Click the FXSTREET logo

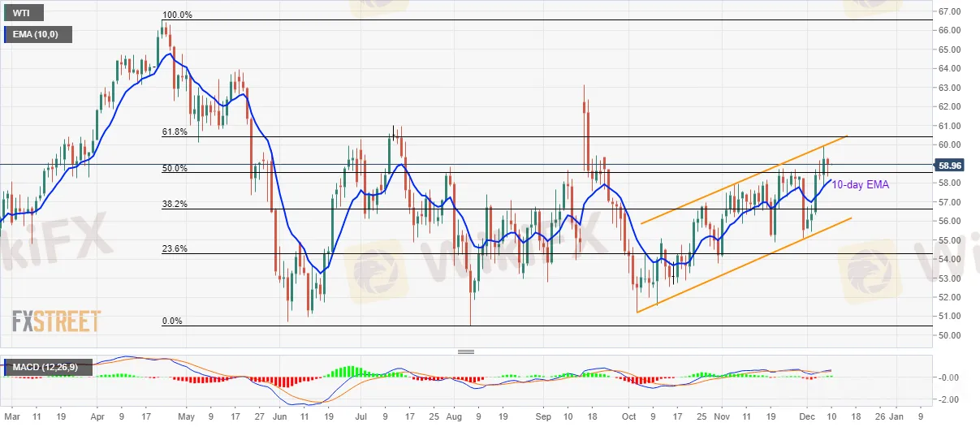pyautogui.click(x=56, y=321)
